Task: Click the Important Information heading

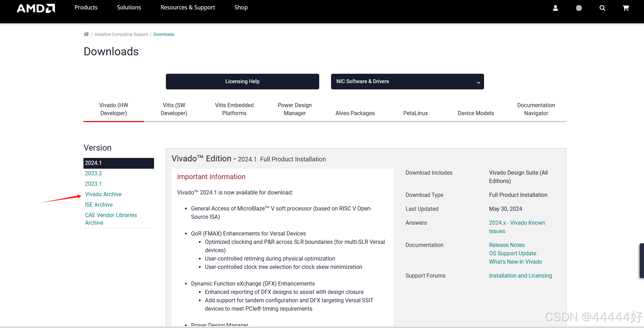Action: pyautogui.click(x=211, y=177)
